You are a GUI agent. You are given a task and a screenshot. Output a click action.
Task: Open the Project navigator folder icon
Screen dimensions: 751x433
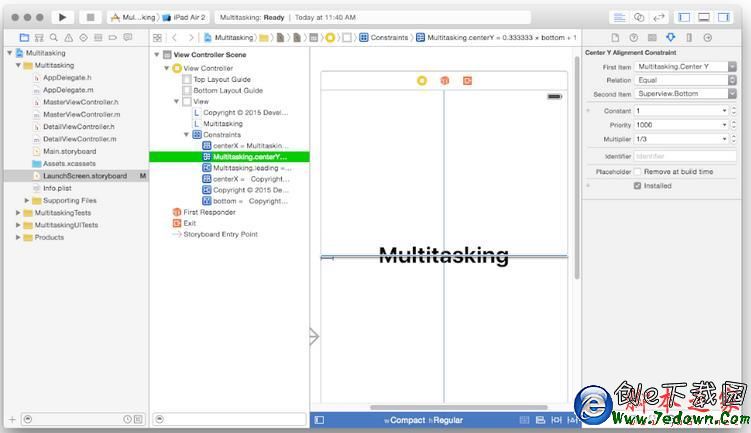tap(24, 37)
